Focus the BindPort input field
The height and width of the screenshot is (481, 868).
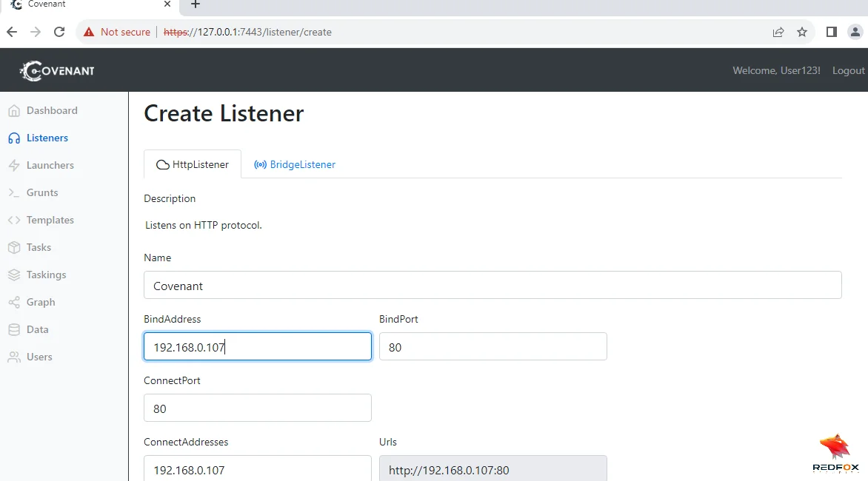point(493,347)
